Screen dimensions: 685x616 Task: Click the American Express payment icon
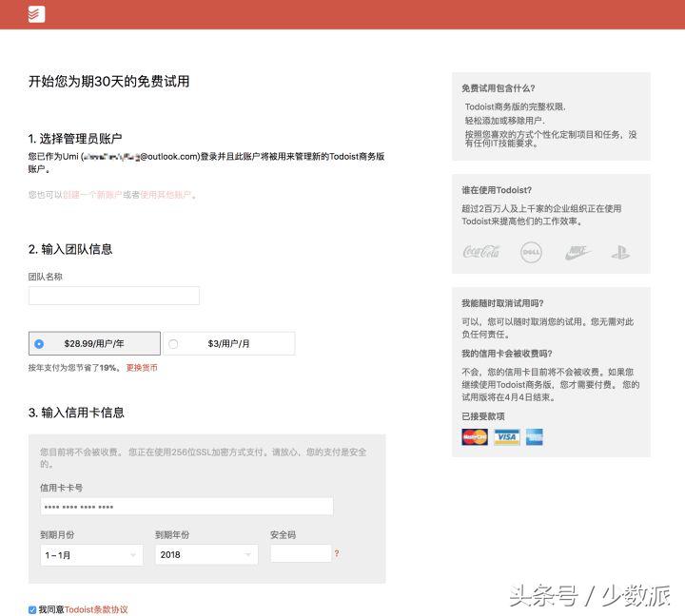click(x=535, y=436)
